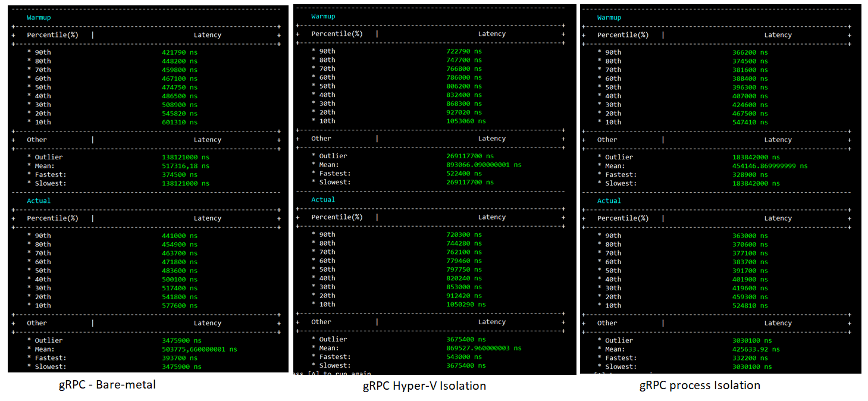Click the latency '396300 ns'
Viewport: 868px width, 401px height.
(x=750, y=87)
